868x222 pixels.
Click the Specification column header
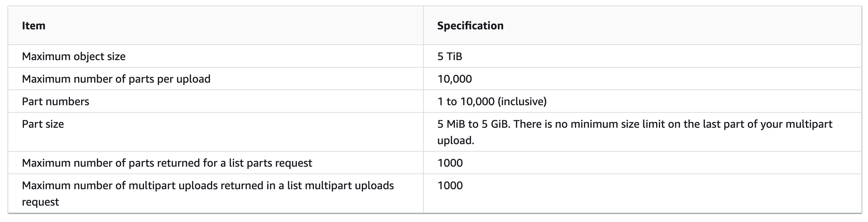tap(470, 26)
